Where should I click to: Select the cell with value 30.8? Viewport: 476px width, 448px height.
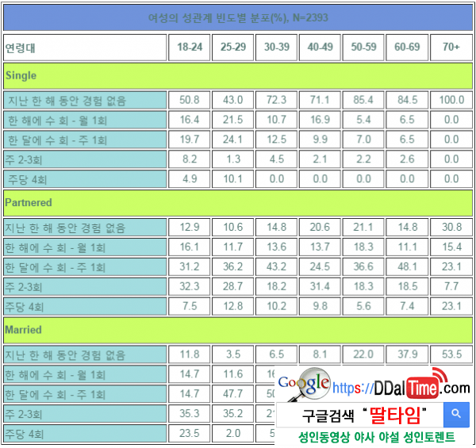click(451, 228)
